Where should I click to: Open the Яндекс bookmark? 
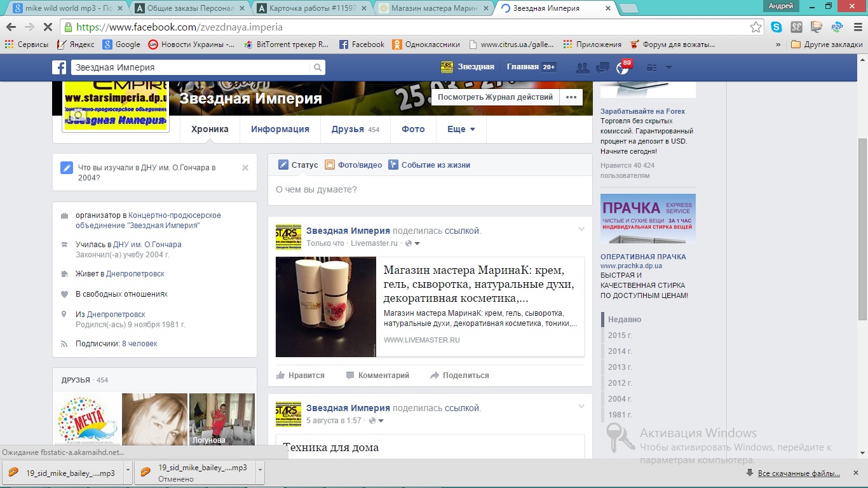pyautogui.click(x=76, y=44)
